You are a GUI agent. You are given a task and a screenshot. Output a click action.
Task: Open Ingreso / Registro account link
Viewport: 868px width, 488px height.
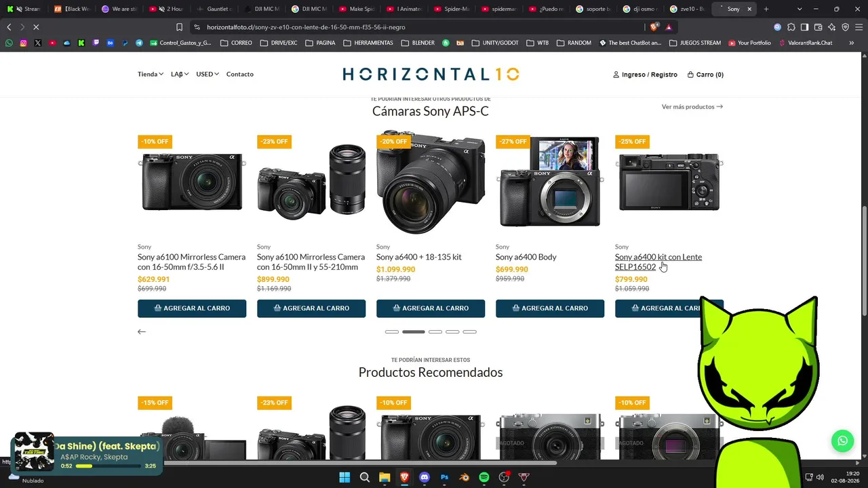[x=645, y=75]
